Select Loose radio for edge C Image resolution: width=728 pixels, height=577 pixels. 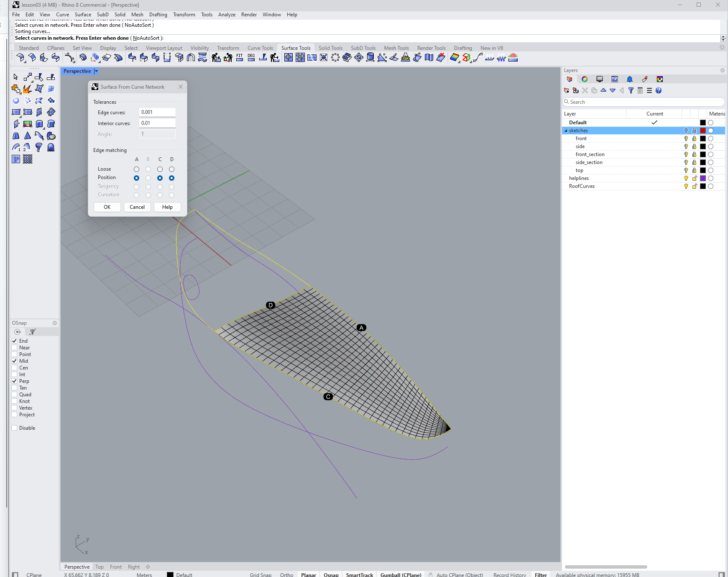pos(160,169)
